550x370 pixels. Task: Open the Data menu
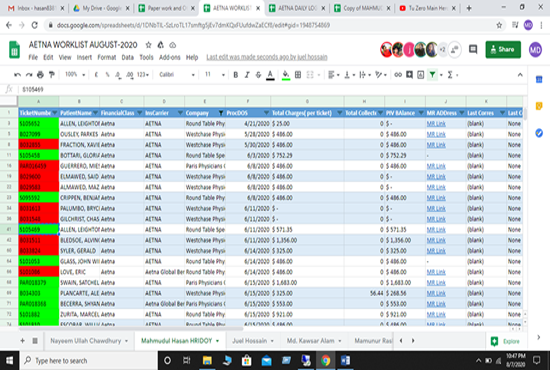tap(128, 57)
